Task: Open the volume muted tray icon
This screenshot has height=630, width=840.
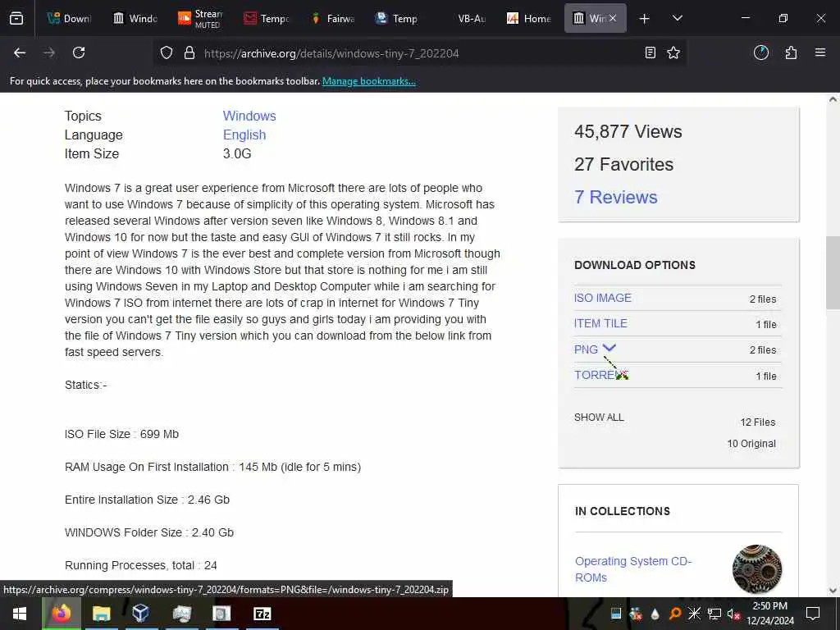Action: 733,614
